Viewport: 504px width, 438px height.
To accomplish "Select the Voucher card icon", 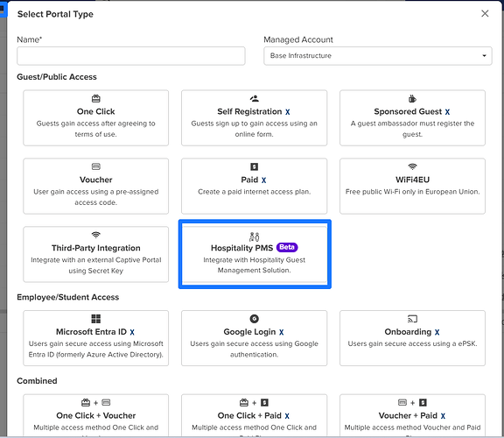I will pyautogui.click(x=95, y=166).
